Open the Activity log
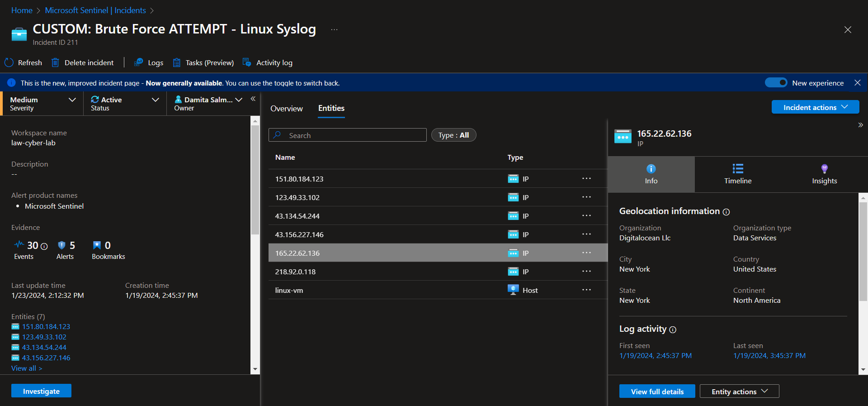Image resolution: width=868 pixels, height=406 pixels. (x=268, y=62)
